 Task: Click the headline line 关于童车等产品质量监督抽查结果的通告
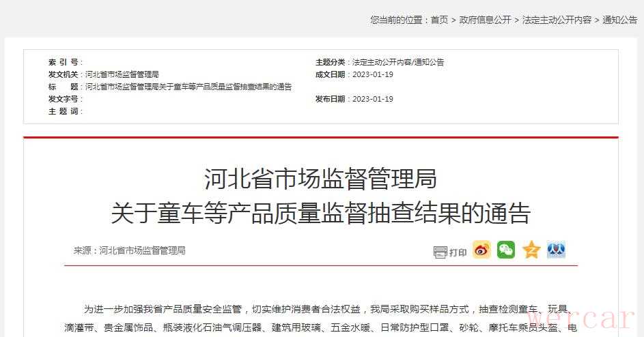coord(321,214)
